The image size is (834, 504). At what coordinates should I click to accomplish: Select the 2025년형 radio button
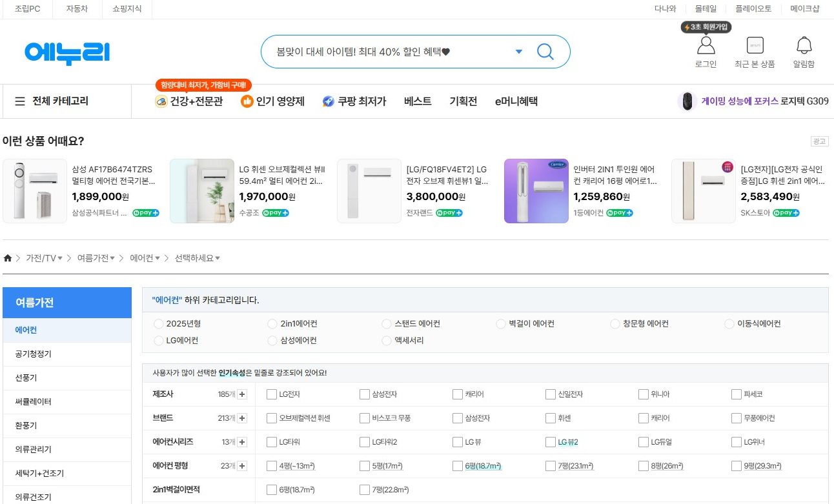(159, 324)
